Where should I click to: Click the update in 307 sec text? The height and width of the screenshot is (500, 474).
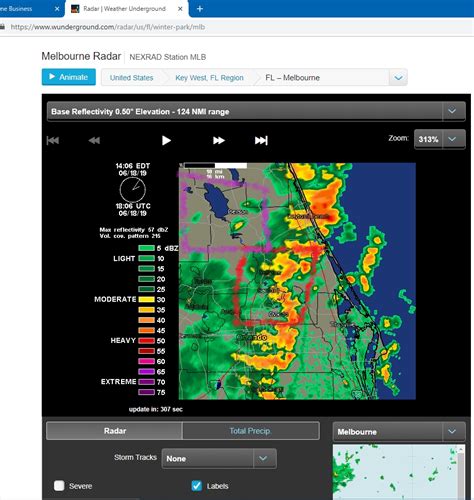tap(156, 409)
